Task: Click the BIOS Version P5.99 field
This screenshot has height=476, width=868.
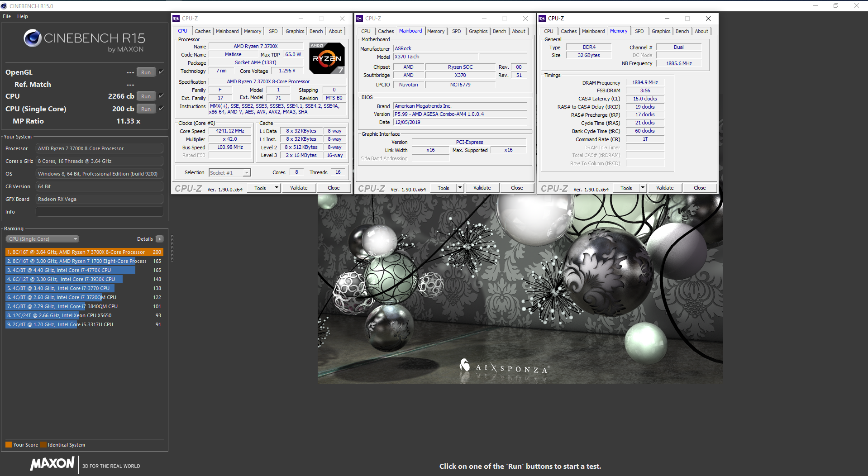Action: click(x=460, y=114)
